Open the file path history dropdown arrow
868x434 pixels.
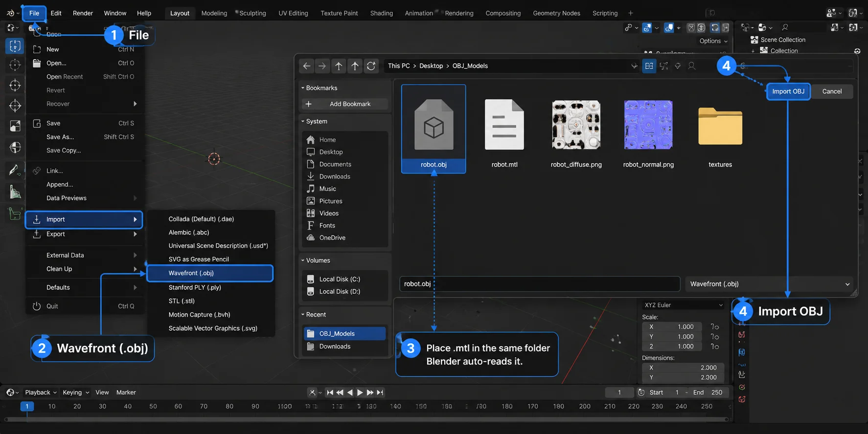pyautogui.click(x=634, y=66)
